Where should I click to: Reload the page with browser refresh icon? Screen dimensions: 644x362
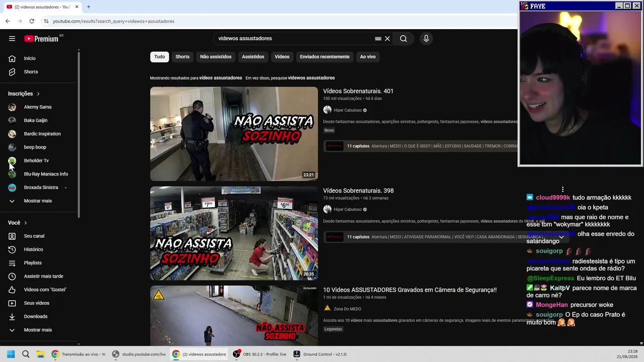pyautogui.click(x=32, y=21)
